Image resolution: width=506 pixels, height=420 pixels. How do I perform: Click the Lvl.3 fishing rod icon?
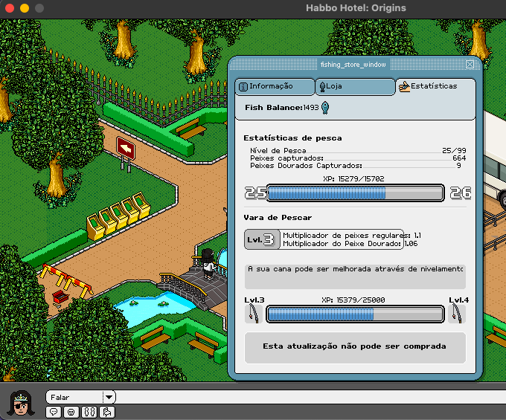click(x=253, y=314)
